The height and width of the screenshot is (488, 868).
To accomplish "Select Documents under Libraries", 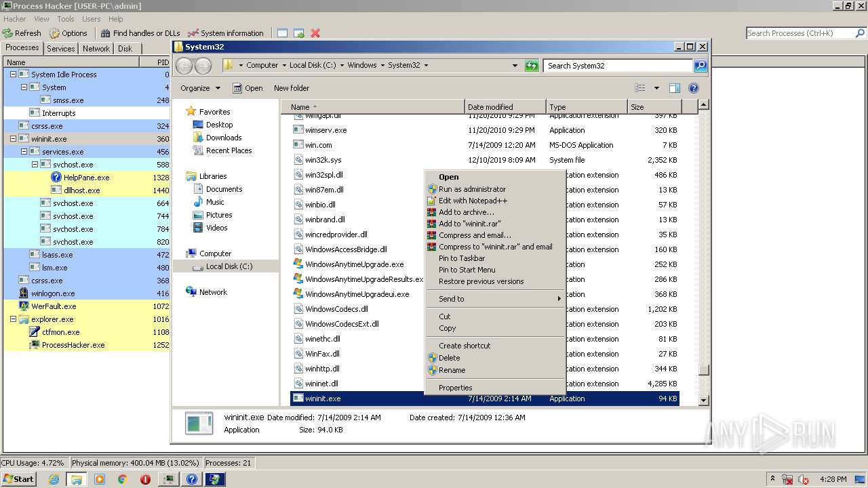I will coord(224,189).
